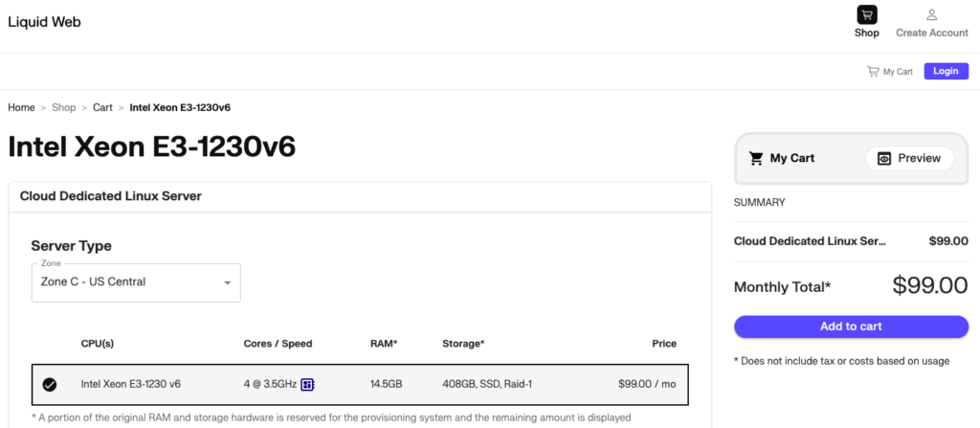The image size is (980, 428).
Task: Click the Add to cart button
Action: pyautogui.click(x=851, y=327)
